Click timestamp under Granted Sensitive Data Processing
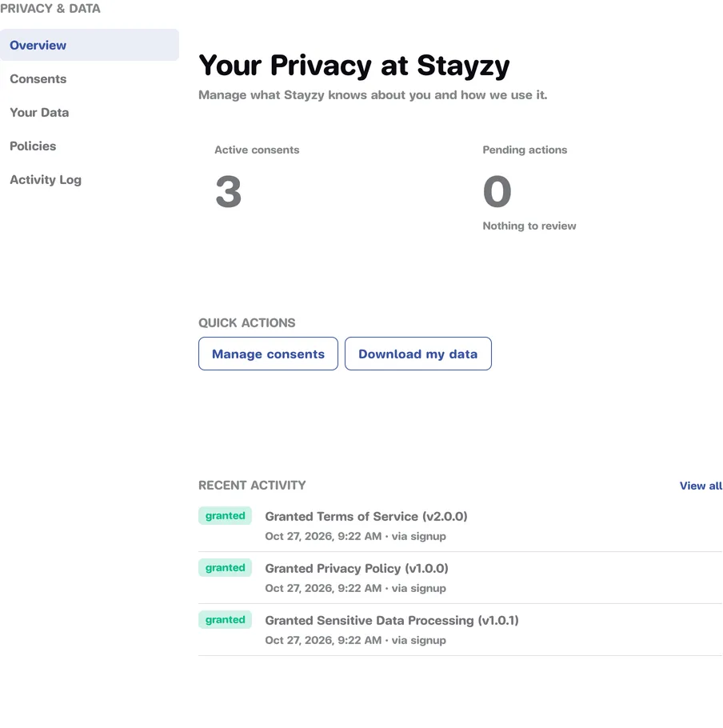 [355, 640]
